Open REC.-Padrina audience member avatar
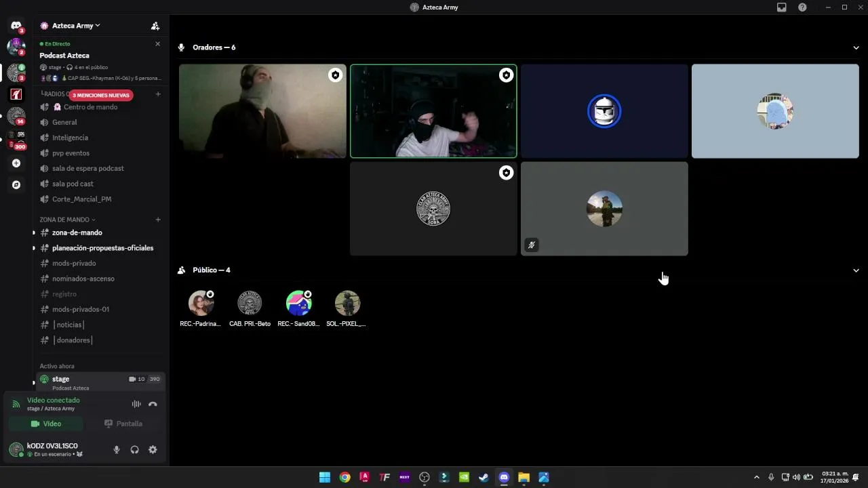Viewport: 868px width, 488px height. point(201,303)
